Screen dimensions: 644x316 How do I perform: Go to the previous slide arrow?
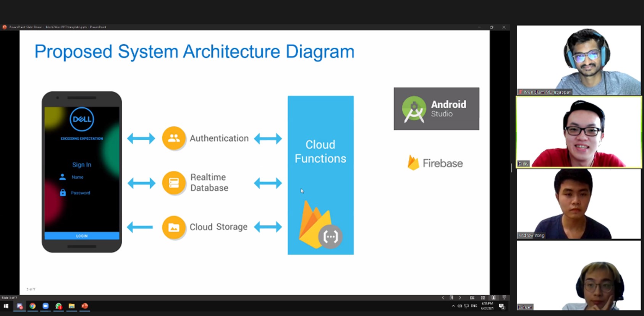click(443, 298)
